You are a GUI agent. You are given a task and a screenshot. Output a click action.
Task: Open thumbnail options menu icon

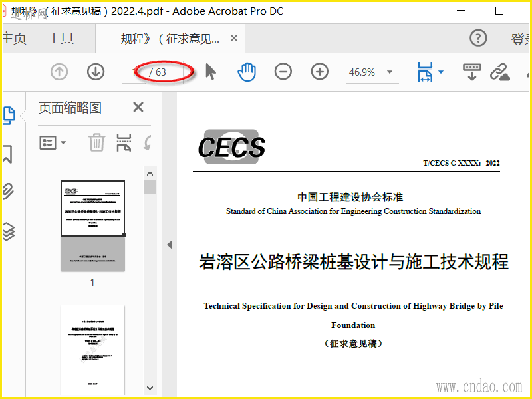tap(53, 142)
